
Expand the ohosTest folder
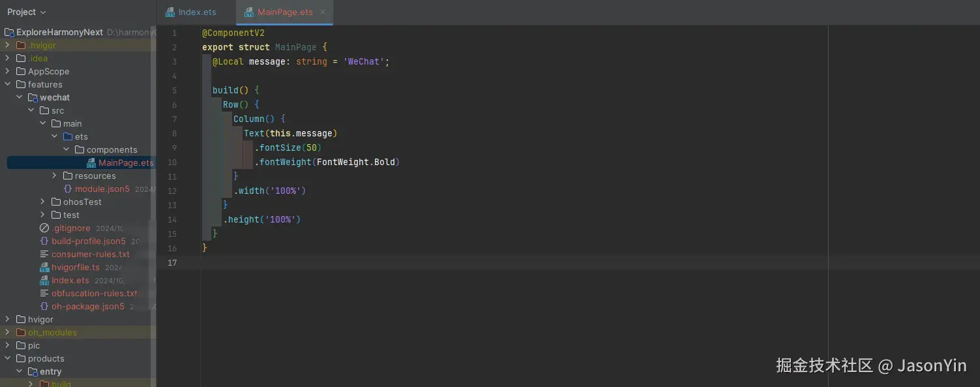(42, 202)
